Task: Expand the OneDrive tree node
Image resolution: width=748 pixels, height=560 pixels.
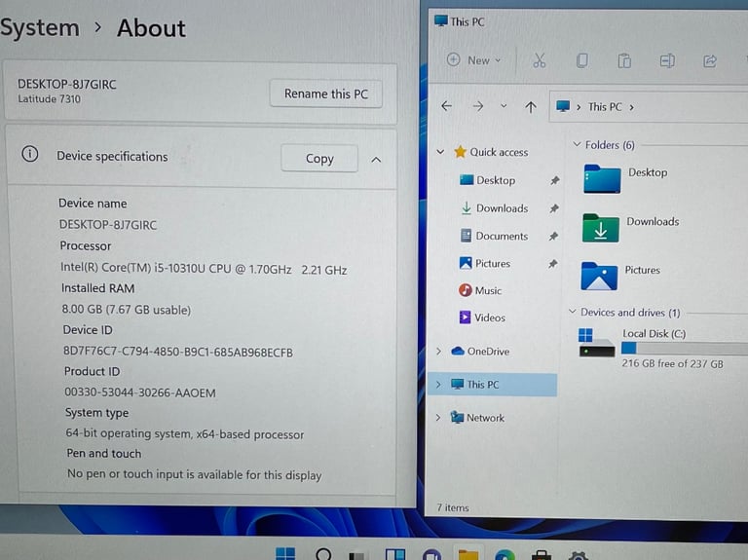Action: pos(438,352)
